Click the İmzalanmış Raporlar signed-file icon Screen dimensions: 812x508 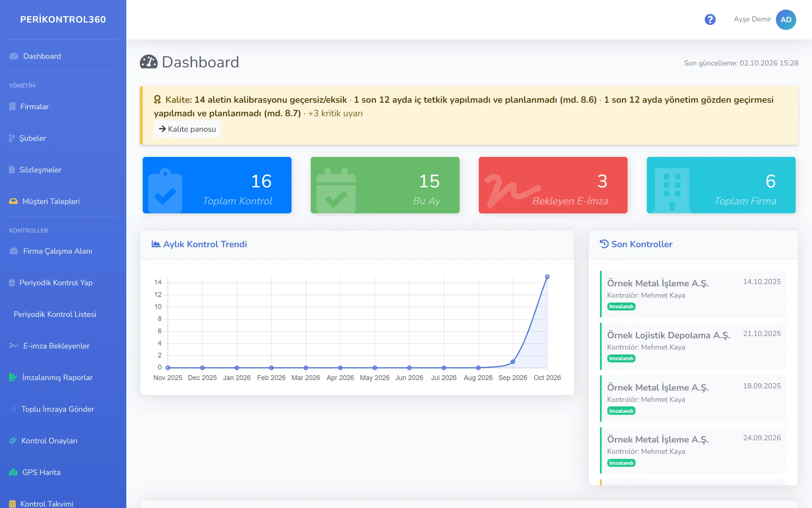point(13,377)
